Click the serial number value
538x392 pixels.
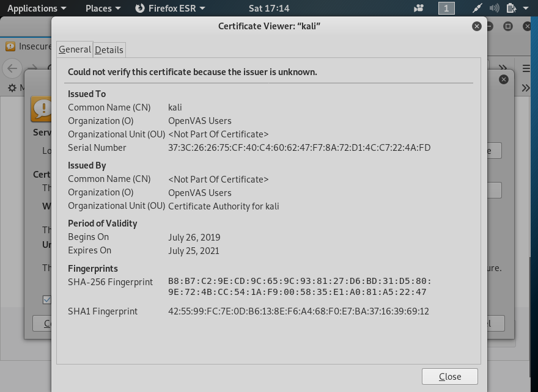coord(299,148)
